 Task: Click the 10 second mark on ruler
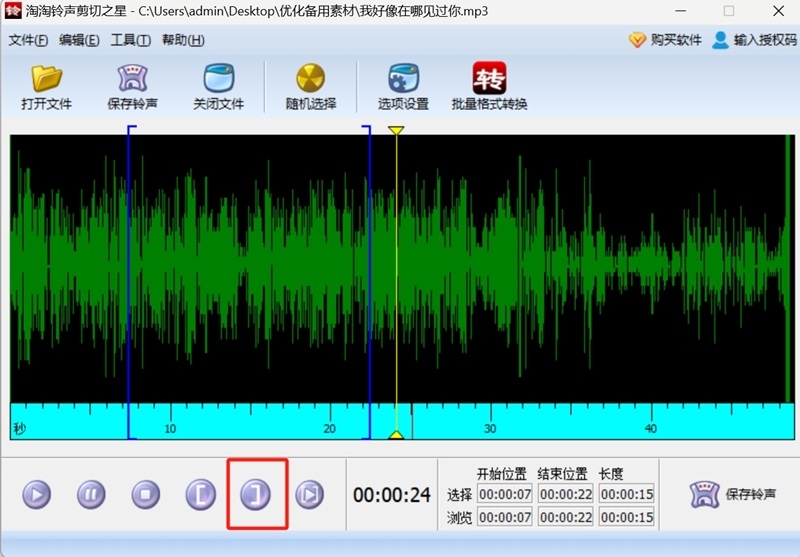170,428
